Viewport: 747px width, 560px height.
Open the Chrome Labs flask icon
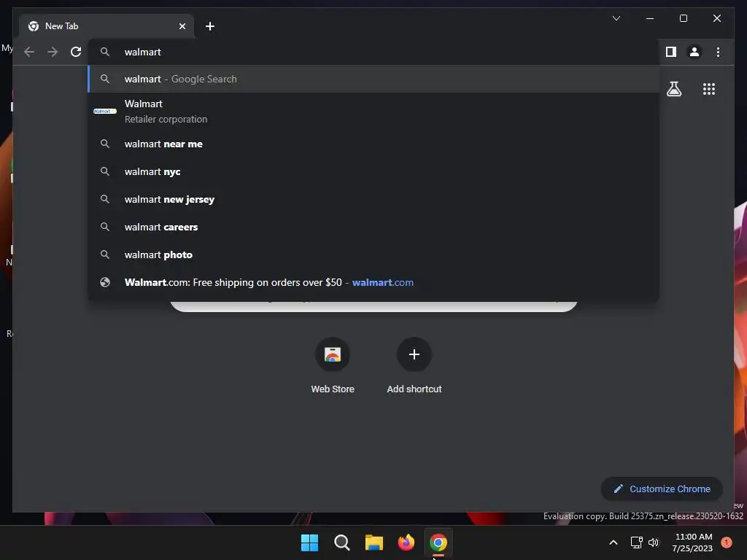click(x=673, y=89)
